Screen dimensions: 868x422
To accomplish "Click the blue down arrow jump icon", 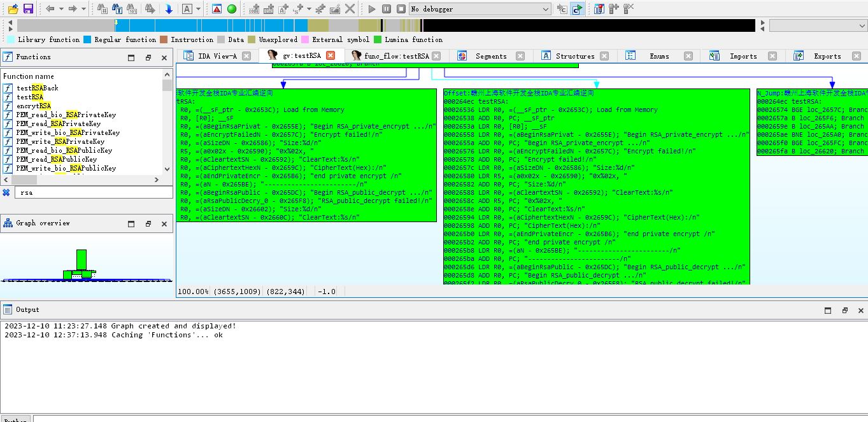I will (169, 9).
